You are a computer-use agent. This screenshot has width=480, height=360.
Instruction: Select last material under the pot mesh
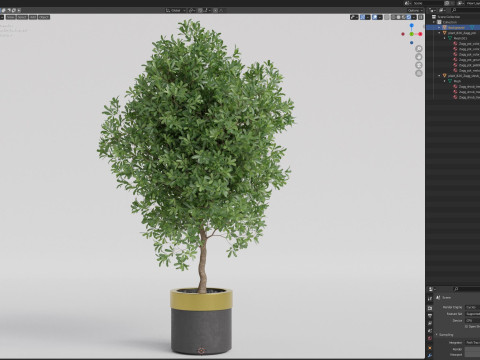469,71
